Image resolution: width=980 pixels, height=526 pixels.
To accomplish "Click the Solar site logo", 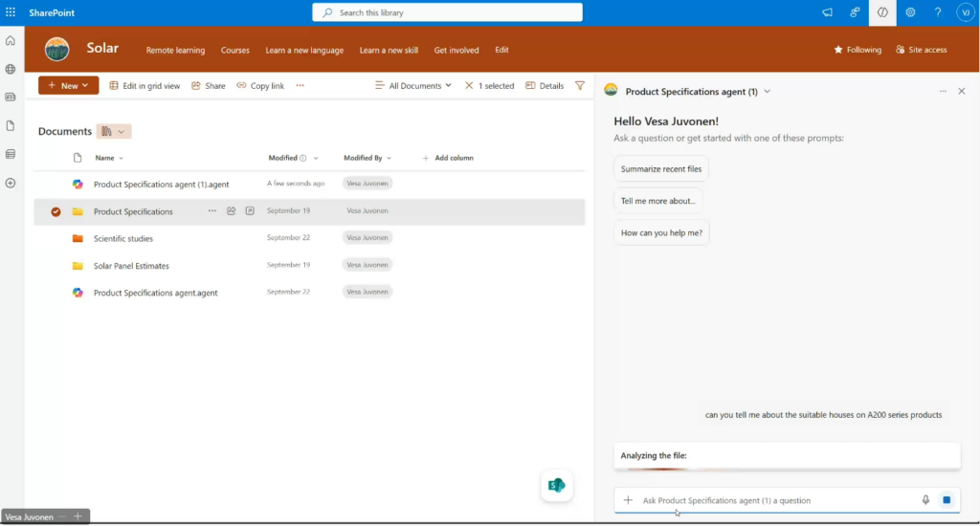I will tap(57, 49).
